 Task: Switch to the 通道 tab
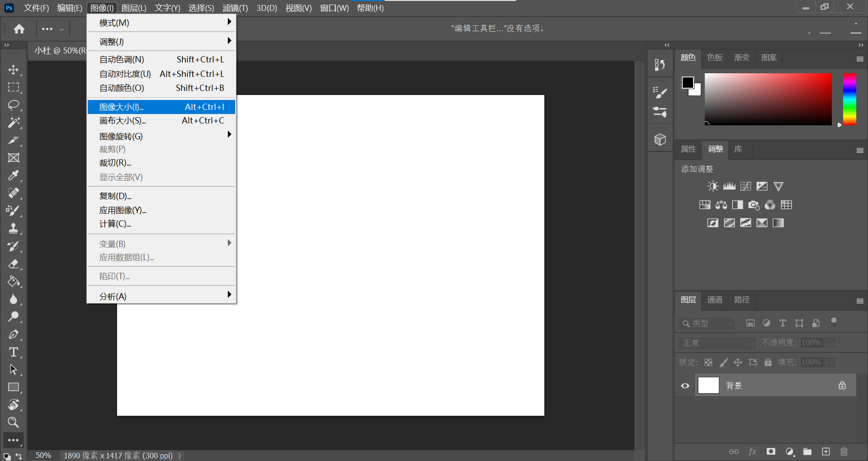[715, 299]
